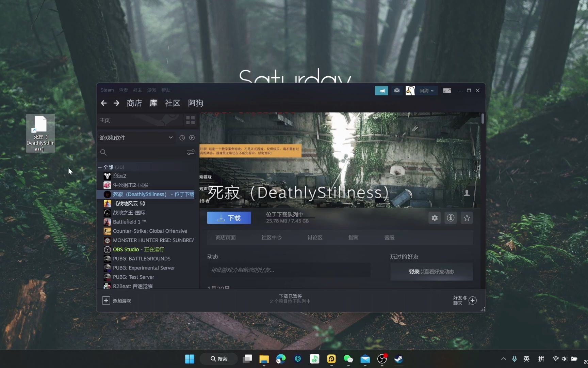Click the ready-to-play filter icon

coord(192,138)
